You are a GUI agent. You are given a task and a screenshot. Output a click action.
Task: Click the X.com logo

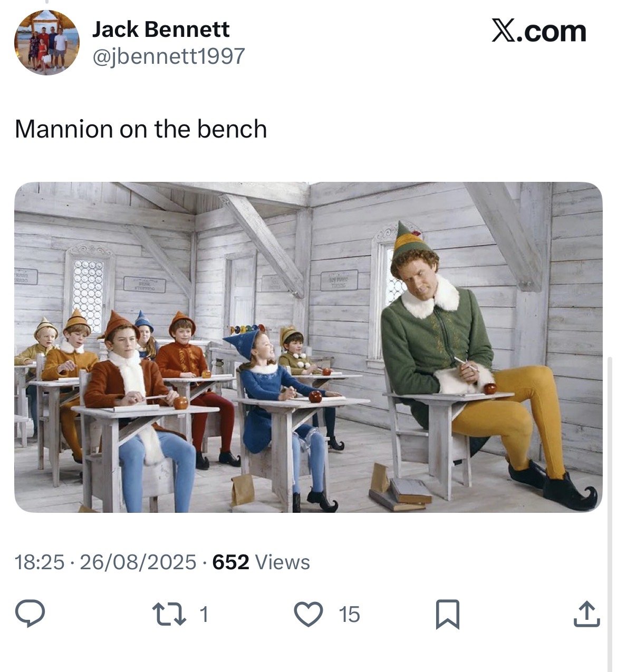tap(538, 31)
